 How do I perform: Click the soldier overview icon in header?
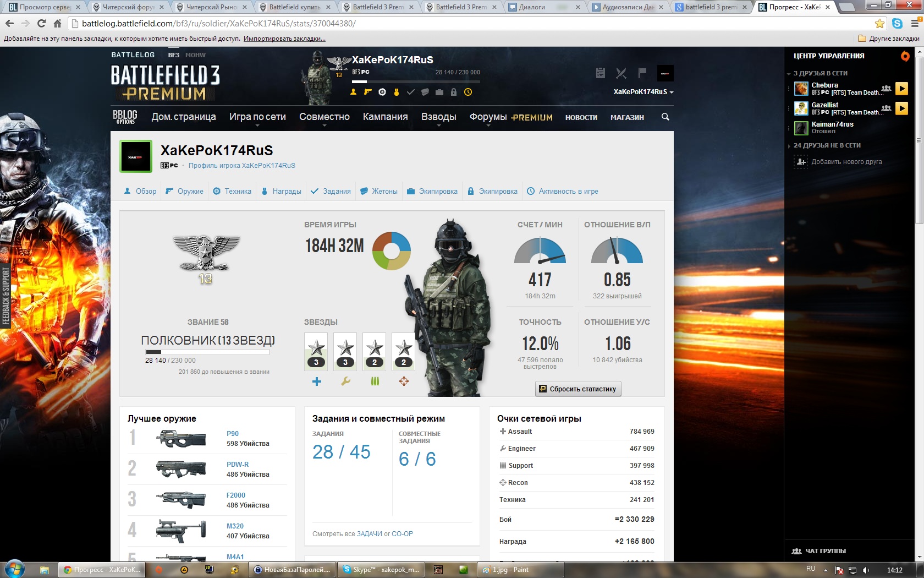click(x=353, y=92)
